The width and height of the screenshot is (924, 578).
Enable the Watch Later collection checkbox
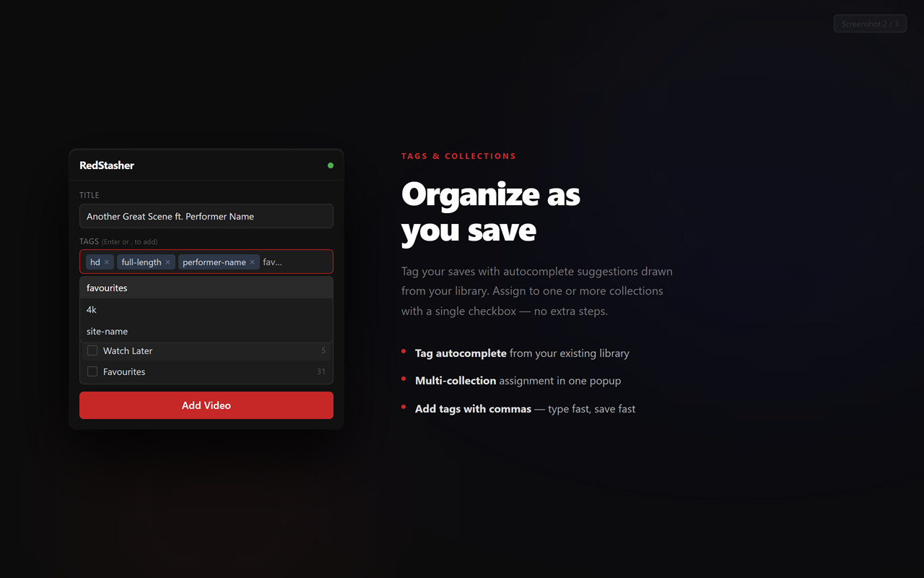point(92,350)
